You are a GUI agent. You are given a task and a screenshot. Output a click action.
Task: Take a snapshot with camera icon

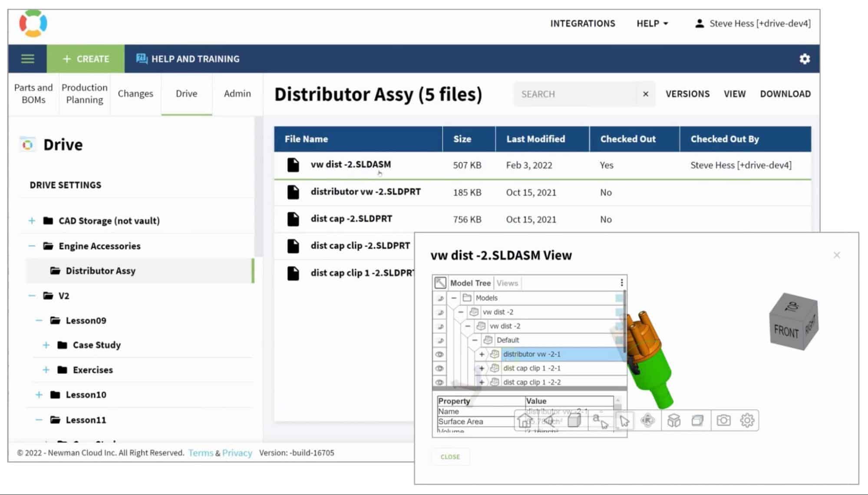(723, 420)
